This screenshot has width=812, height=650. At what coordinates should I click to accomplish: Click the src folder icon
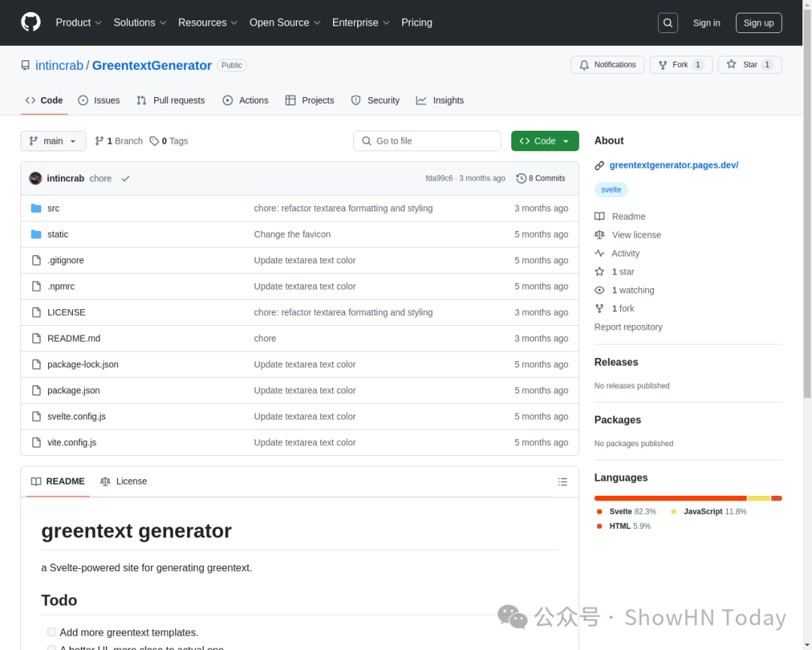pos(36,208)
